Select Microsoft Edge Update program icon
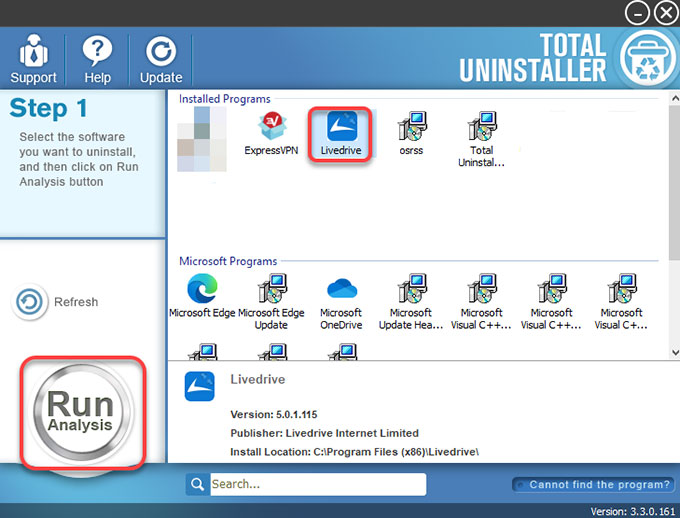 pos(271,302)
